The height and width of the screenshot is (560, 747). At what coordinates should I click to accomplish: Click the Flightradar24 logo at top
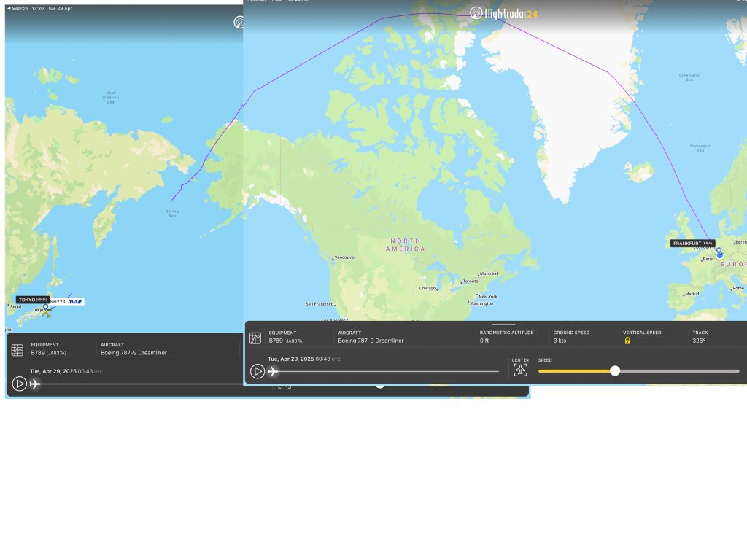503,13
